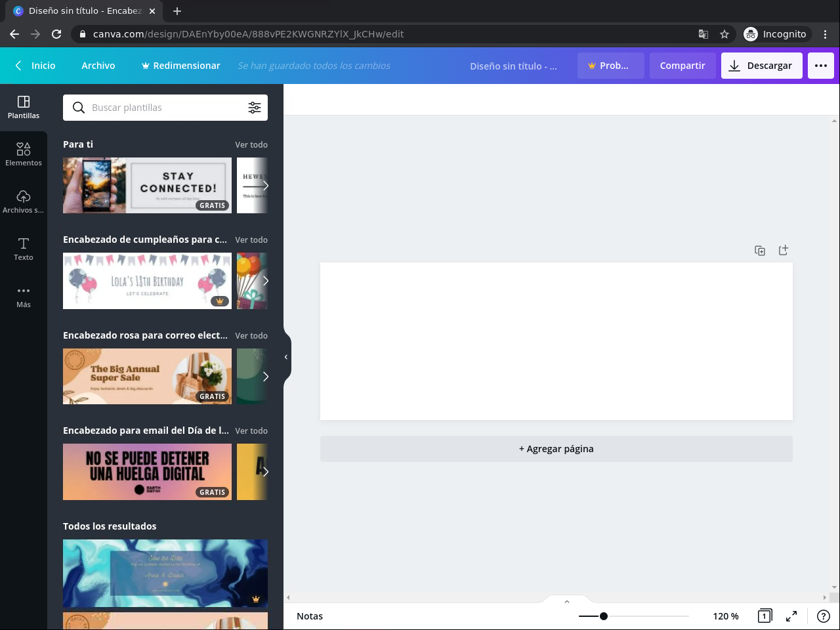Show next templates in Para ti row

pyautogui.click(x=265, y=185)
